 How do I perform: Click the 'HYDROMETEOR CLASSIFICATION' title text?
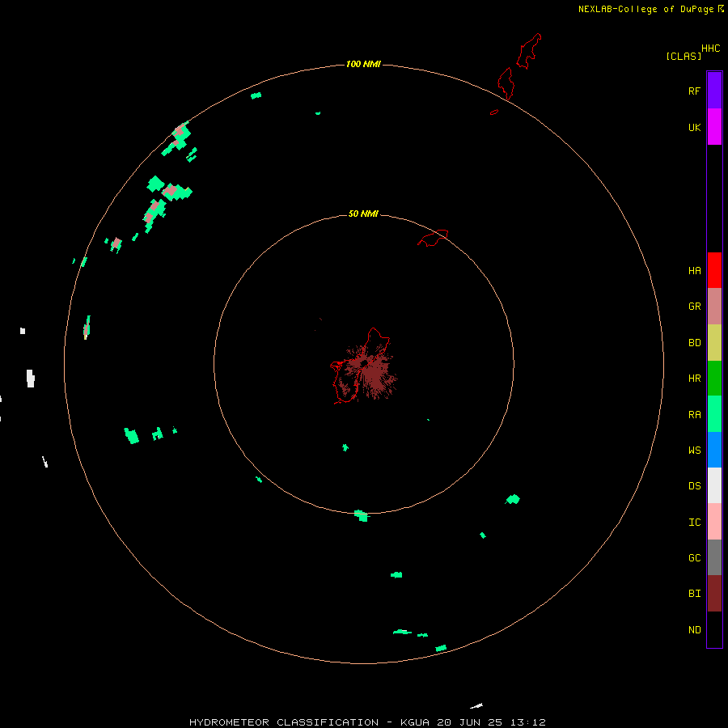[284, 722]
